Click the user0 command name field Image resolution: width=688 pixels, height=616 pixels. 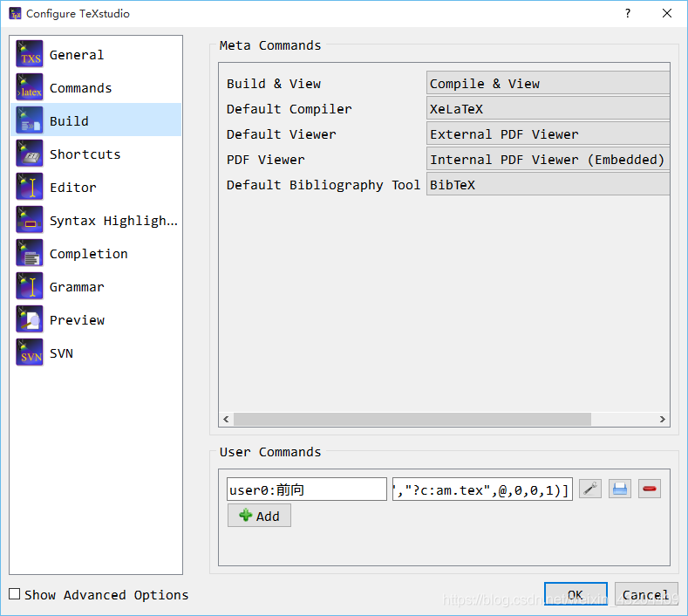point(306,489)
